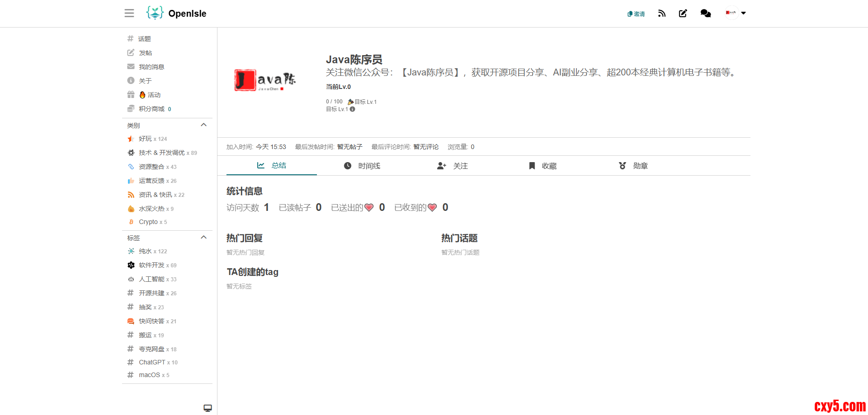Toggle the hamburger sidebar menu
The height and width of the screenshot is (415, 868).
[129, 13]
